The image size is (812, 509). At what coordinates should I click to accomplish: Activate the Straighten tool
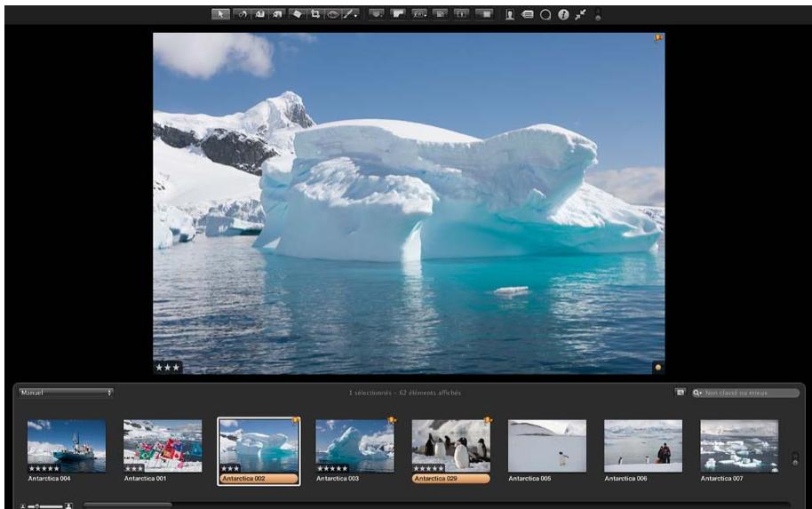[x=297, y=14]
